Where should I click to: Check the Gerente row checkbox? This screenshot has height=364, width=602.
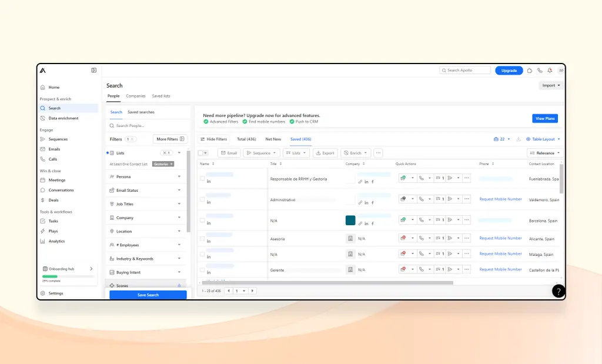[202, 270]
